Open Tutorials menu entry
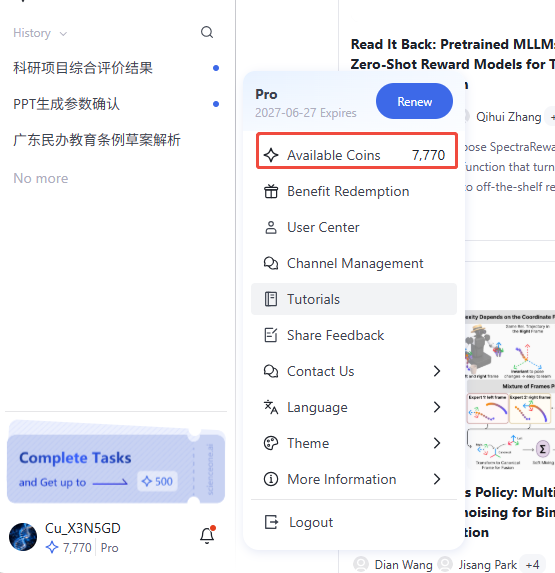This screenshot has width=555, height=573. pyautogui.click(x=354, y=299)
